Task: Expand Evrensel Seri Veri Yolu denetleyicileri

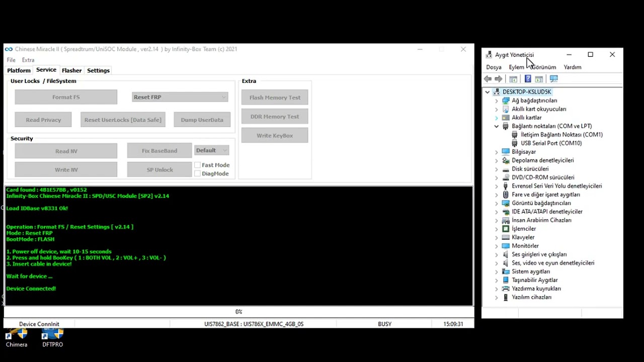Action: point(497,186)
